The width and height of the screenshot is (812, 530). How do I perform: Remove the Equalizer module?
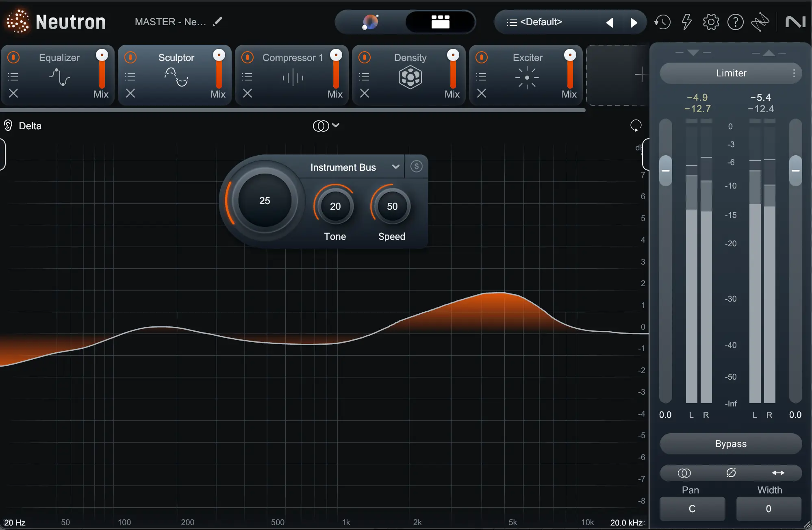[x=13, y=93]
